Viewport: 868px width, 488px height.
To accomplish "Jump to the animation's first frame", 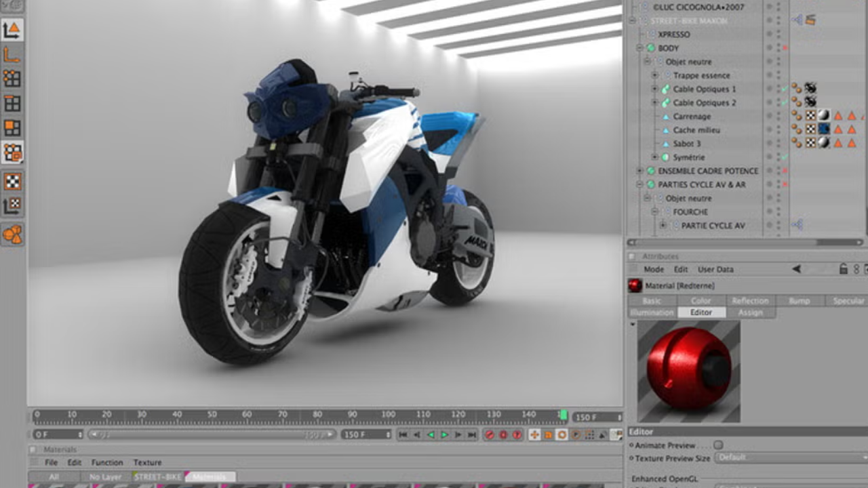I will click(403, 435).
